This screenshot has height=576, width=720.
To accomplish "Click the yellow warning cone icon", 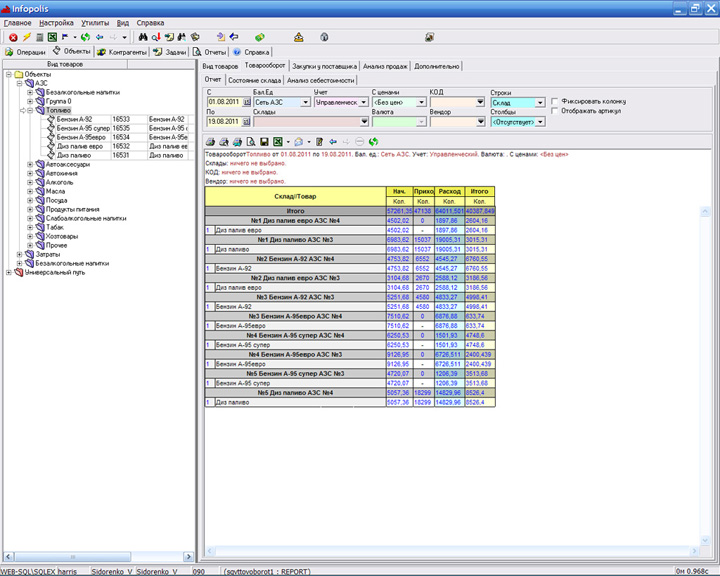I will 299,37.
